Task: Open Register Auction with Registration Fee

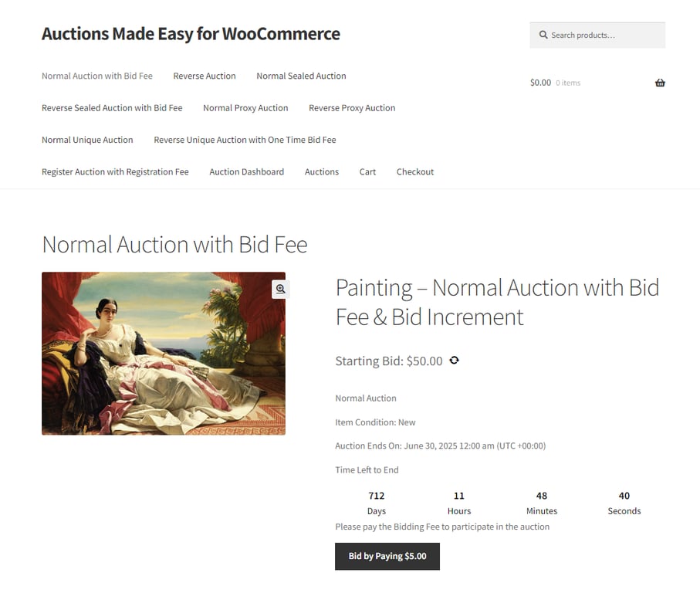Action: coord(114,171)
